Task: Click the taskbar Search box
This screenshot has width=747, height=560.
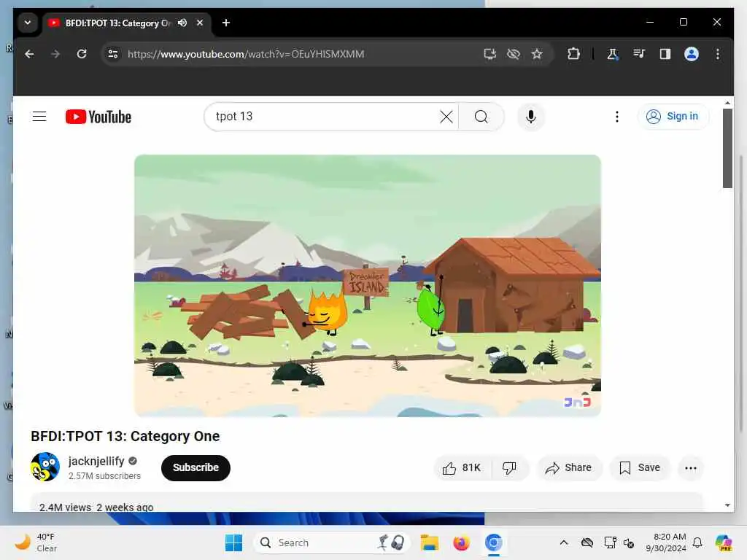Action: [332, 542]
